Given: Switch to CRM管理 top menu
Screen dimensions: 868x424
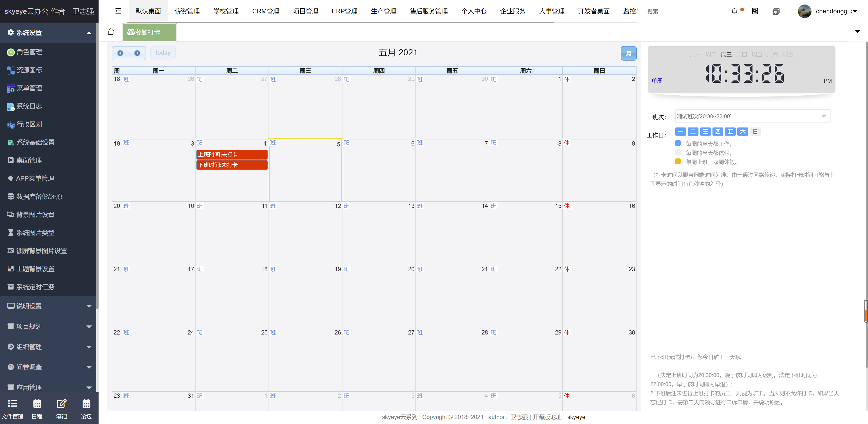Looking at the screenshot, I should point(266,11).
